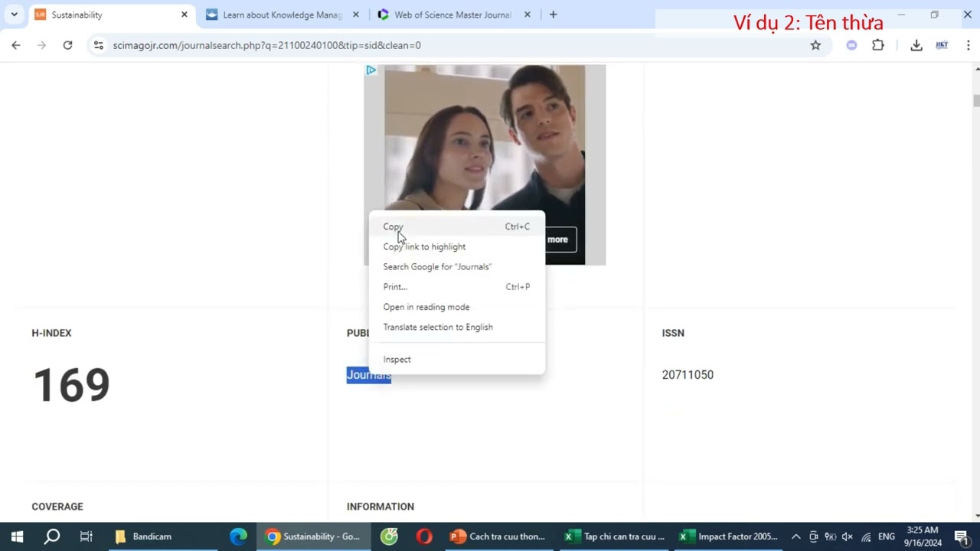Viewport: 980px width, 551px height.
Task: Select Search Google for "Journals"
Action: (457, 266)
